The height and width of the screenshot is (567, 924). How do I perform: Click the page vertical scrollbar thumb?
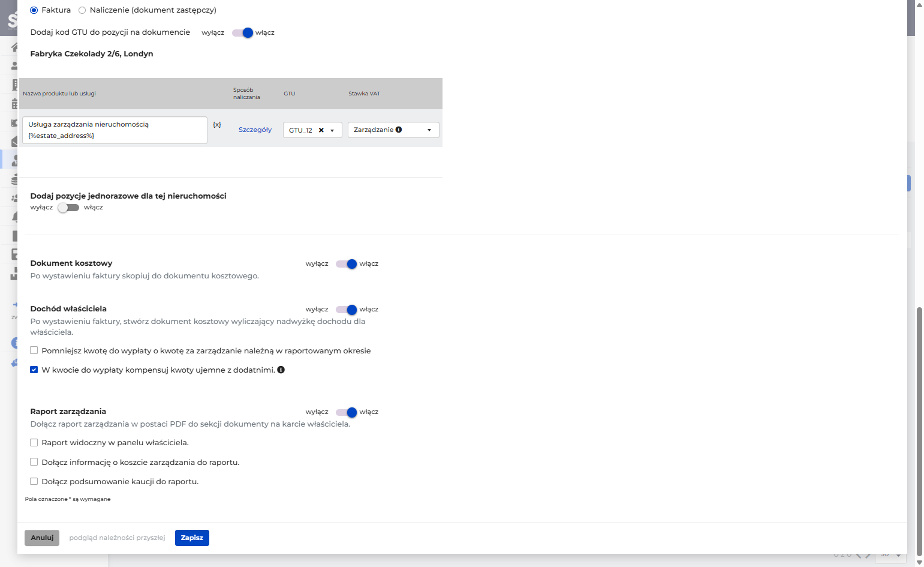point(919,431)
